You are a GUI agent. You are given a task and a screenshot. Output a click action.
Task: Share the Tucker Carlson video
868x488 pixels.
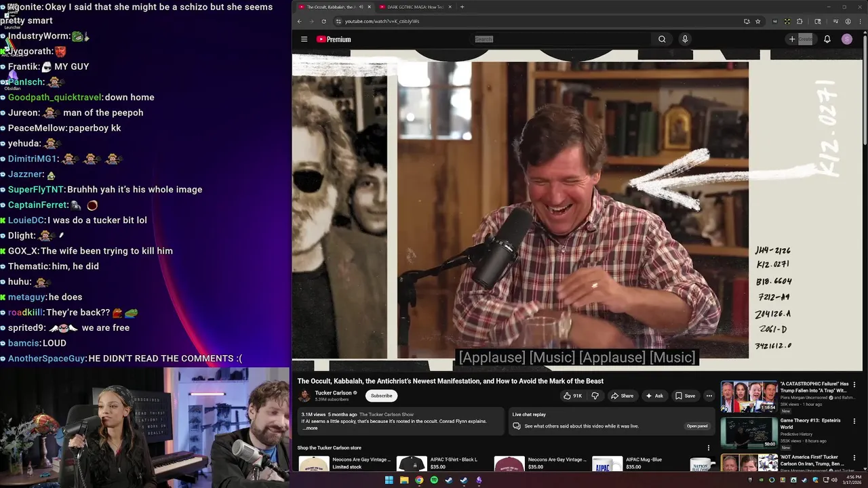pos(622,396)
